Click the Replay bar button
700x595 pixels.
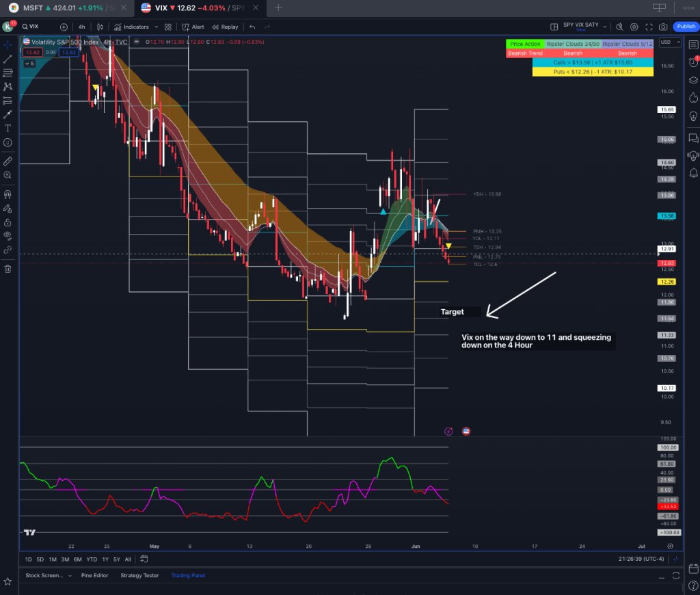point(225,27)
